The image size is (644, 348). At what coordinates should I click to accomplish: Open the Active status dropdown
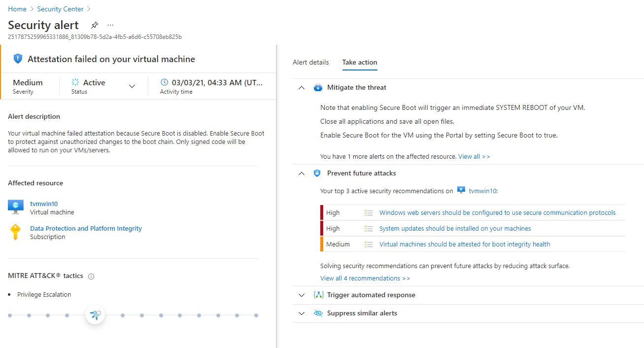pos(132,86)
